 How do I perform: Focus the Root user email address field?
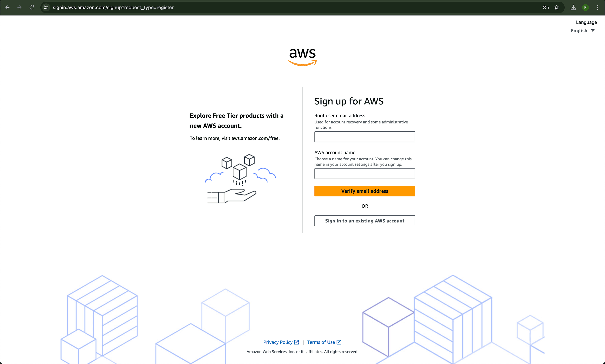click(365, 137)
